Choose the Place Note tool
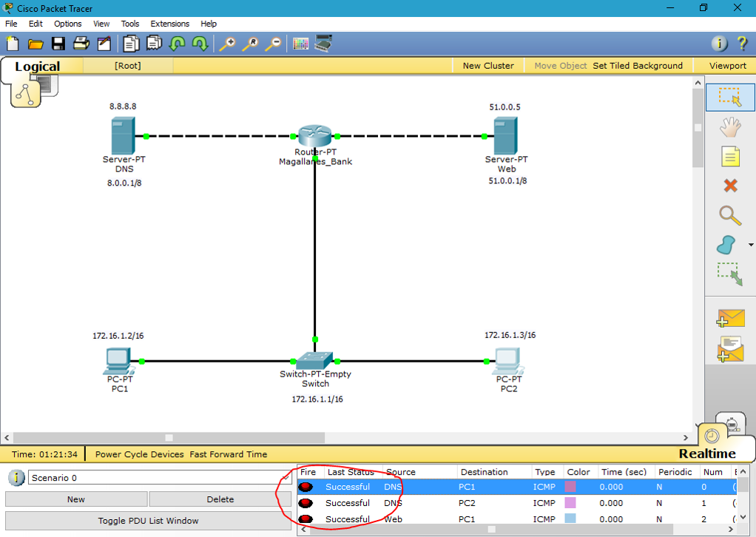Viewport: 756px width, 537px height. (x=730, y=156)
